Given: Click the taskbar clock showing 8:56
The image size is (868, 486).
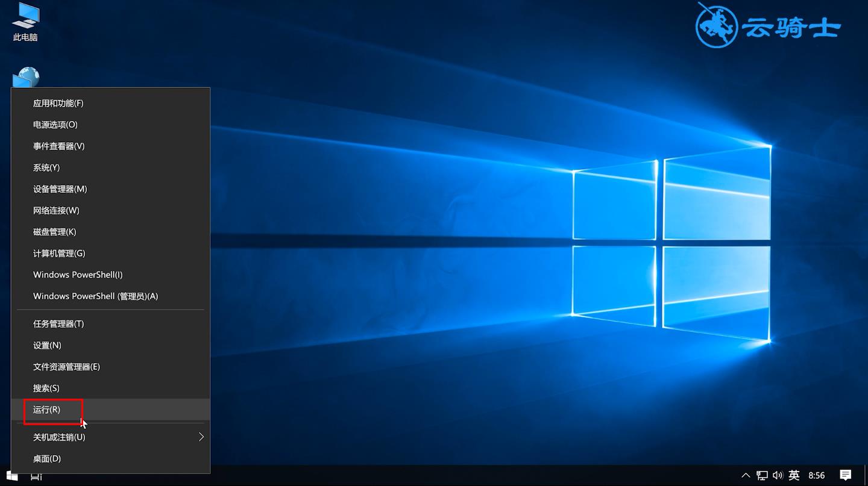Looking at the screenshot, I should 816,475.
